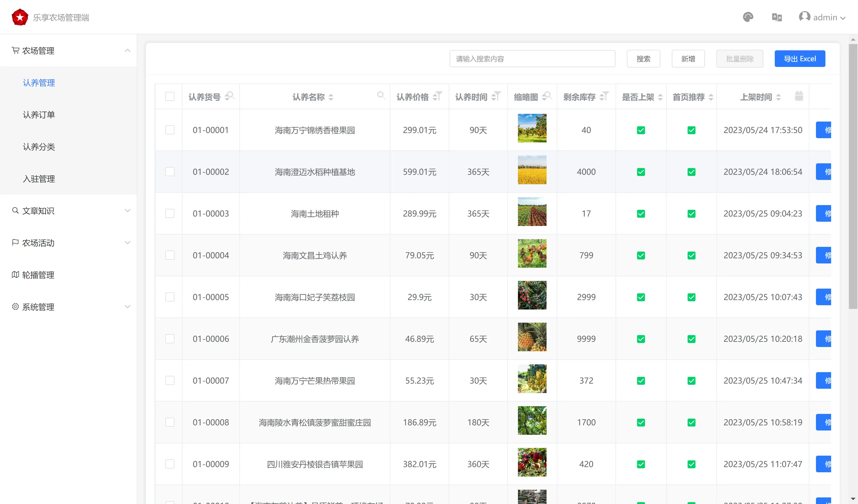Toggle the select-all checkbox in table header
This screenshot has width=858, height=504.
pos(170,96)
